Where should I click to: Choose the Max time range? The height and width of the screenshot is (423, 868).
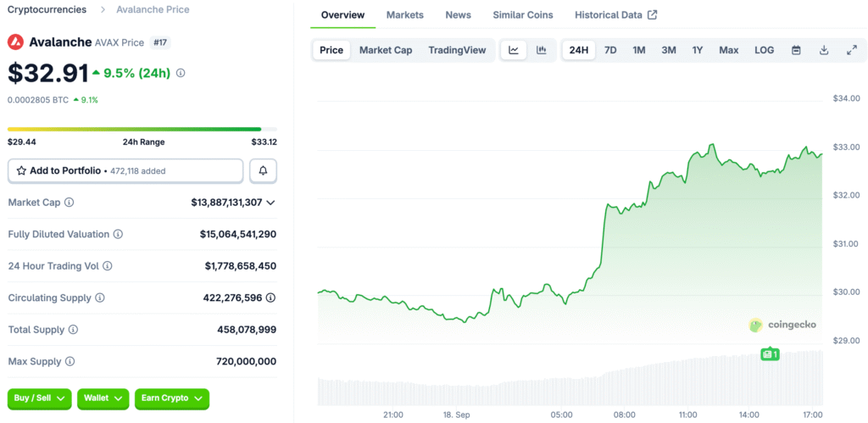click(728, 50)
